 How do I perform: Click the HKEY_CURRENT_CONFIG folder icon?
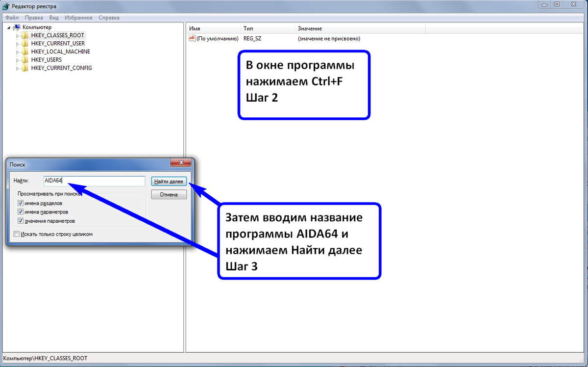point(25,68)
